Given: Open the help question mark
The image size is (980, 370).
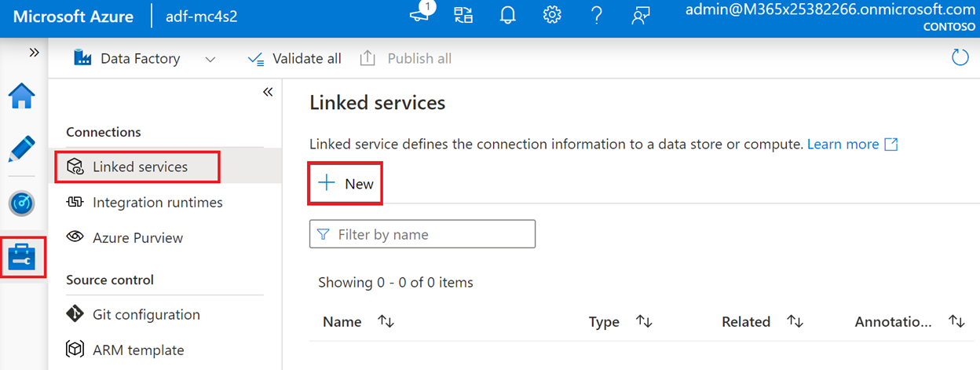Looking at the screenshot, I should [x=596, y=15].
